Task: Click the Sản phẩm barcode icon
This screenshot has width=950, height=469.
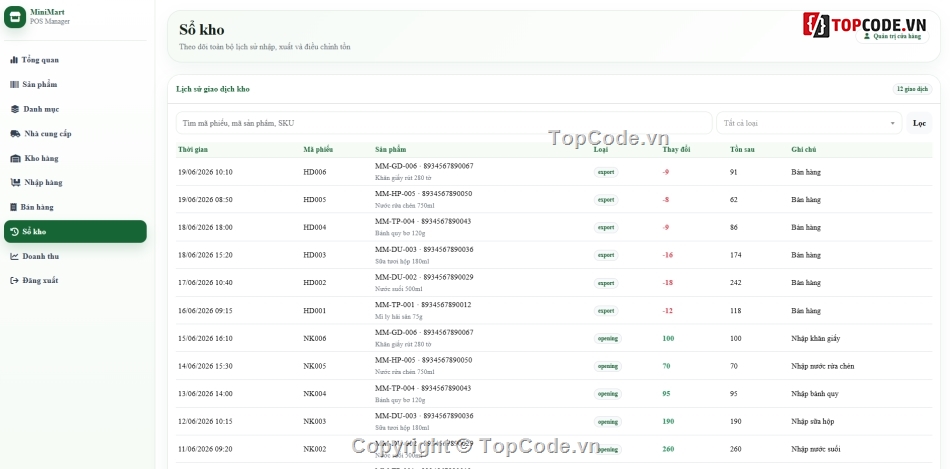Action: point(15,84)
